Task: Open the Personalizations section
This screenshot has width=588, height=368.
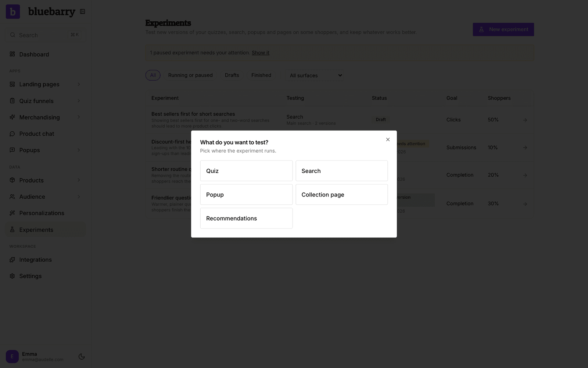Action: 46,213
